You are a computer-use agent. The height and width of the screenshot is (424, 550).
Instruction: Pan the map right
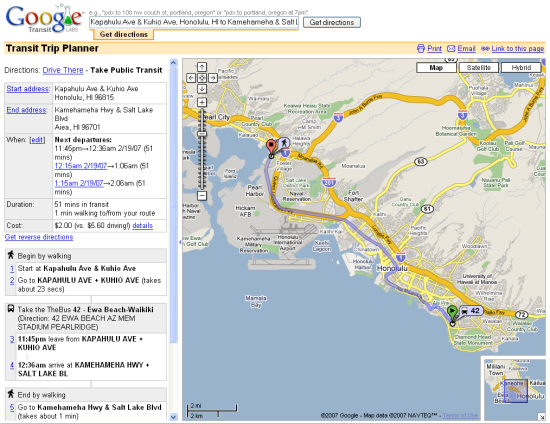(213, 78)
